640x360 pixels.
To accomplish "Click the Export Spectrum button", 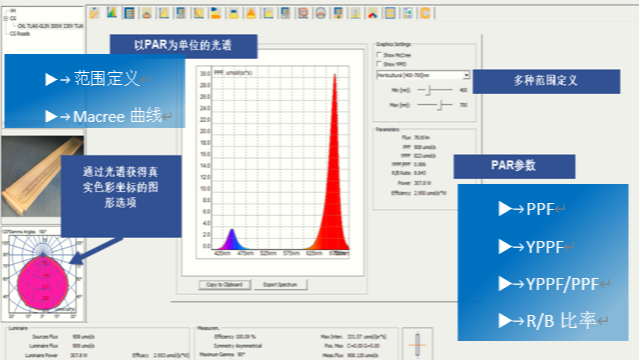I will [x=280, y=284].
